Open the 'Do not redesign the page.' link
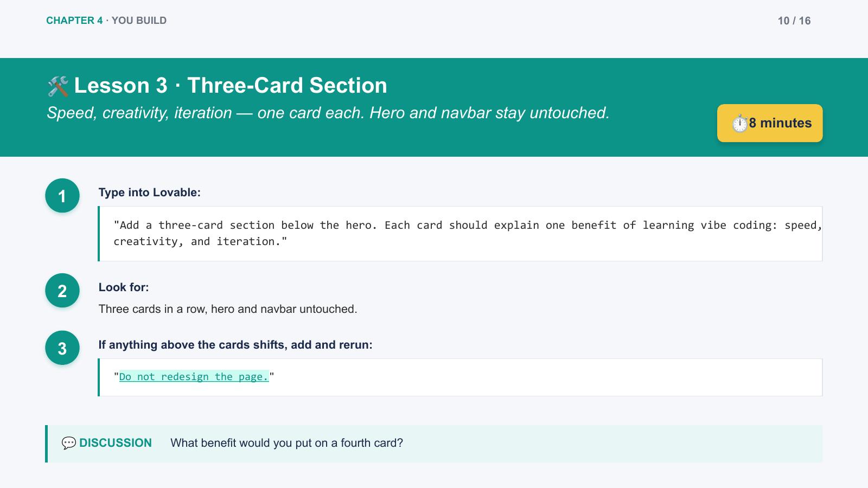Screen dimensions: 868x488 click(194, 377)
